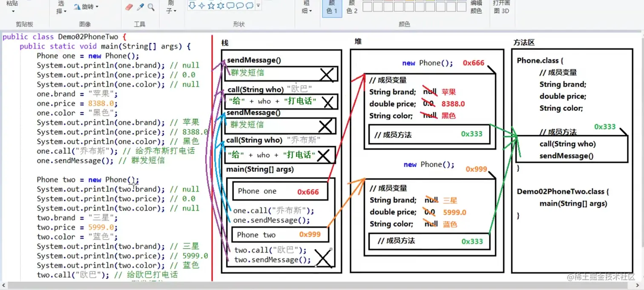The width and height of the screenshot is (644, 290).
Task: Select the Eraser tool
Action: coord(129,6)
